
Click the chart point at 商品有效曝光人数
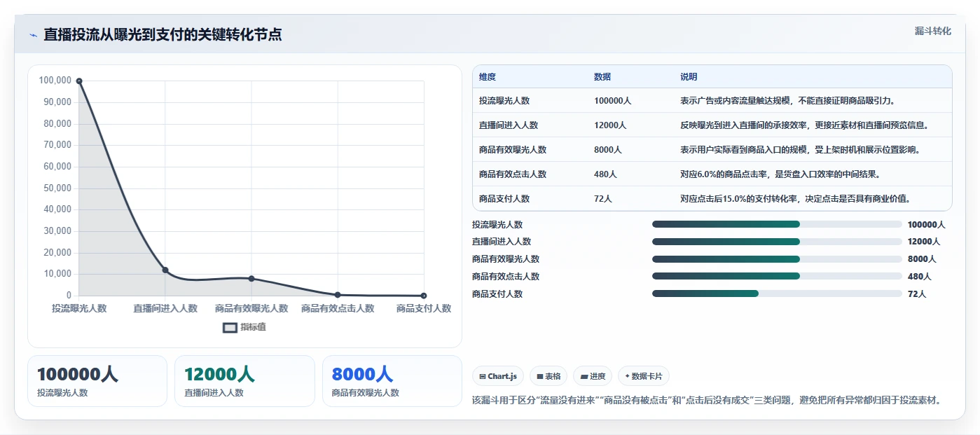(251, 279)
